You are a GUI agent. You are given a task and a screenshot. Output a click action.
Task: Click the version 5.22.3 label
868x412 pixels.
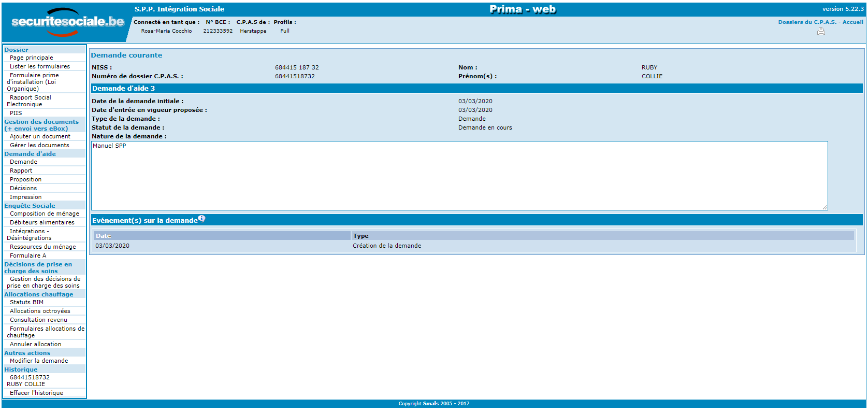pyautogui.click(x=843, y=9)
